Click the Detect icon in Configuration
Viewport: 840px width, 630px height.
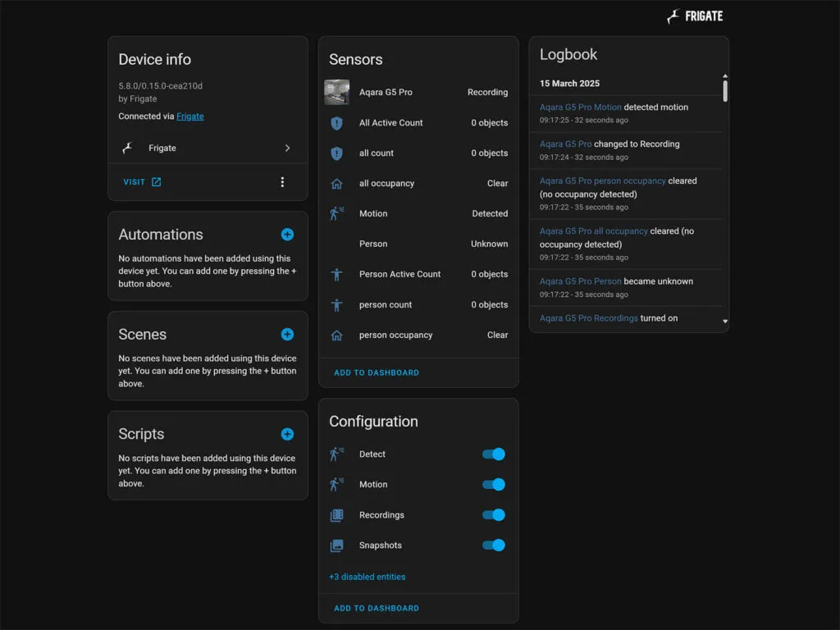point(336,454)
